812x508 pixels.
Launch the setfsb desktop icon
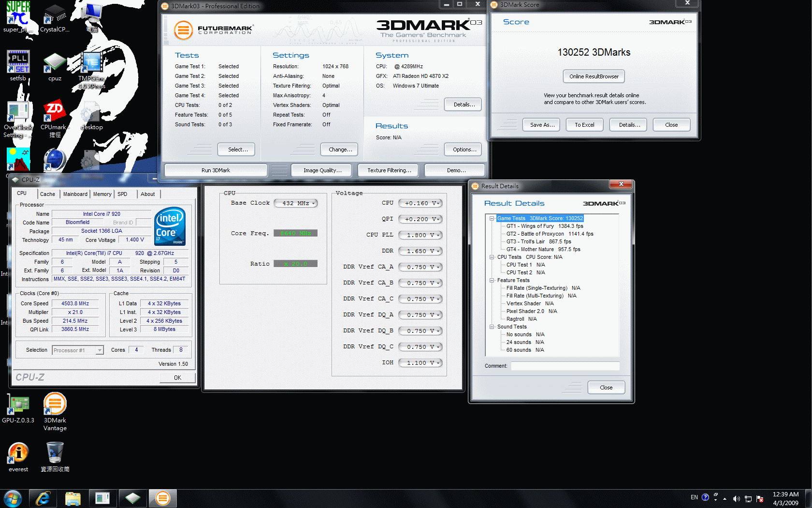coord(18,65)
